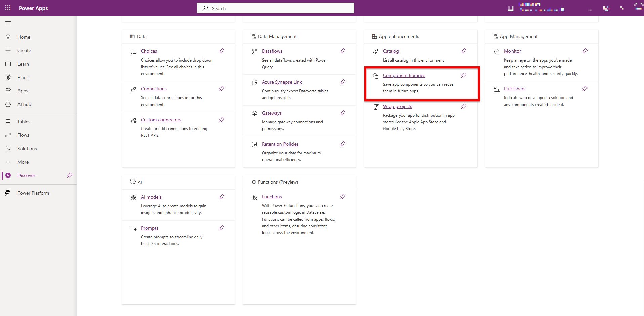644x316 pixels.
Task: Open the Functions link
Action: [x=272, y=197]
